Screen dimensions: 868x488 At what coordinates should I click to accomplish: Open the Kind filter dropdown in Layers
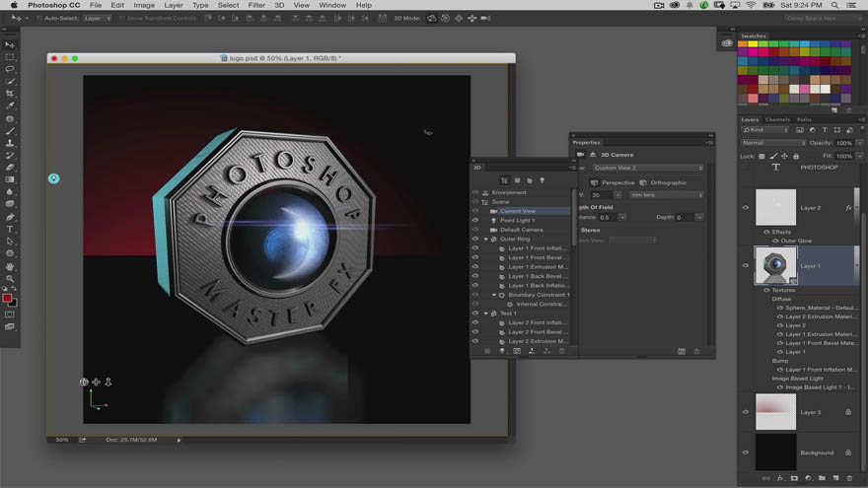(x=765, y=130)
